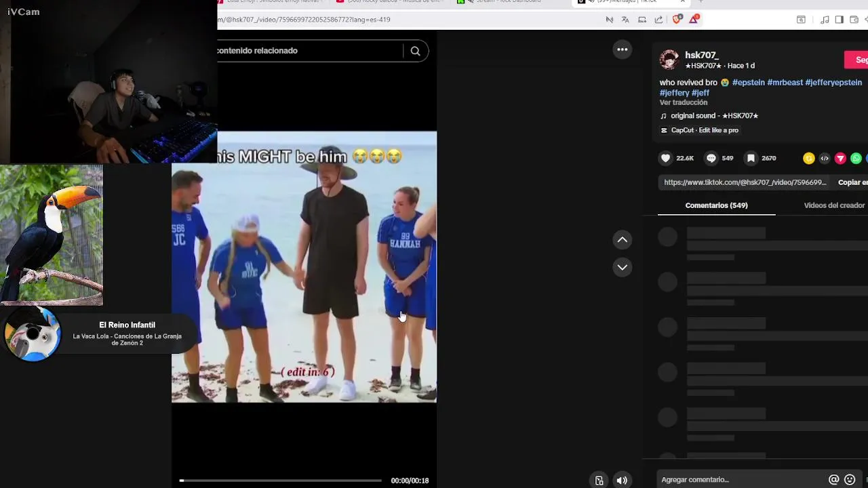Switch to the Stream Dashboard browser tab
Viewport: 868px width, 488px height.
click(x=509, y=2)
